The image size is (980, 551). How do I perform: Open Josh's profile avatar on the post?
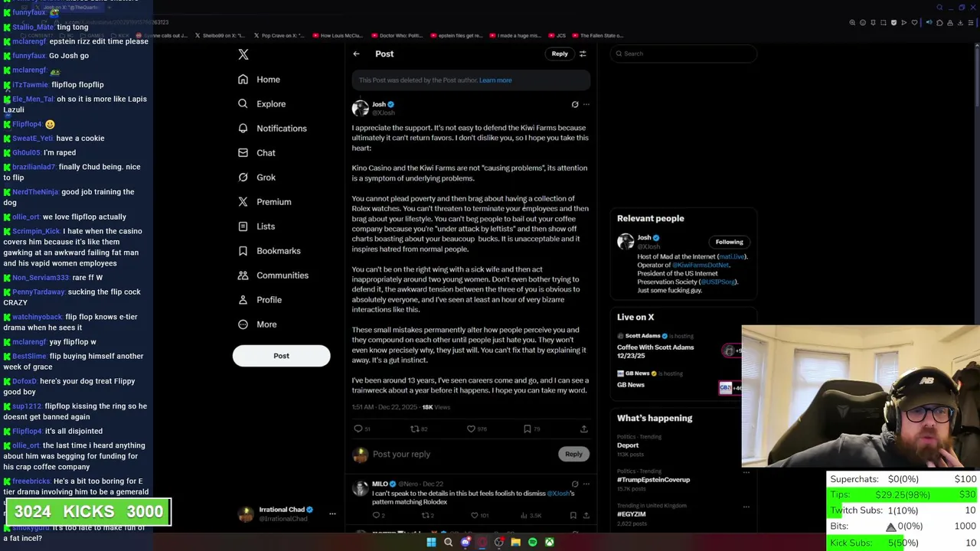(x=360, y=108)
